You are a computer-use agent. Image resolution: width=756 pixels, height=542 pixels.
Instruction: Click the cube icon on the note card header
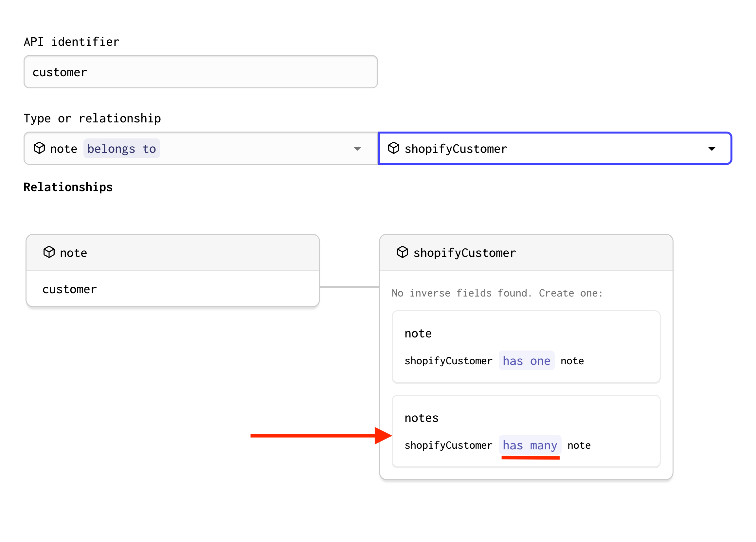49,252
